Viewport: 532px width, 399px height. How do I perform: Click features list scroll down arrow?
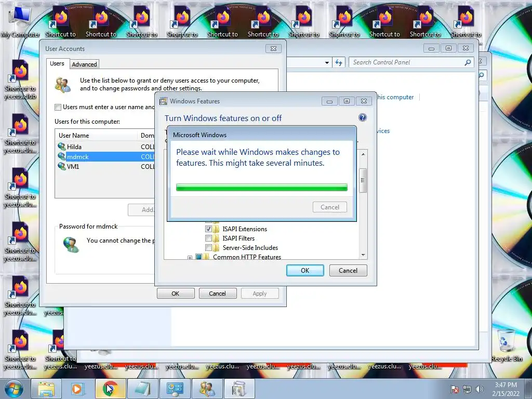(363, 255)
